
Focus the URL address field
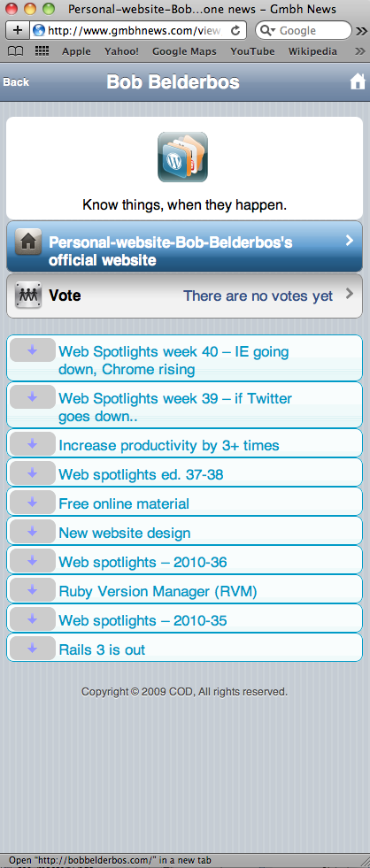point(137,30)
